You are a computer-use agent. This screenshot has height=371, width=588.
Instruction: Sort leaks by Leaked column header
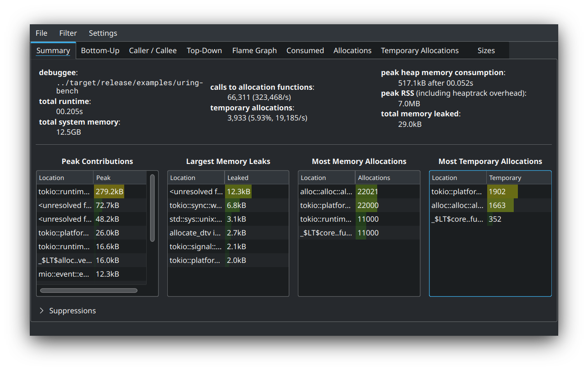pos(257,178)
